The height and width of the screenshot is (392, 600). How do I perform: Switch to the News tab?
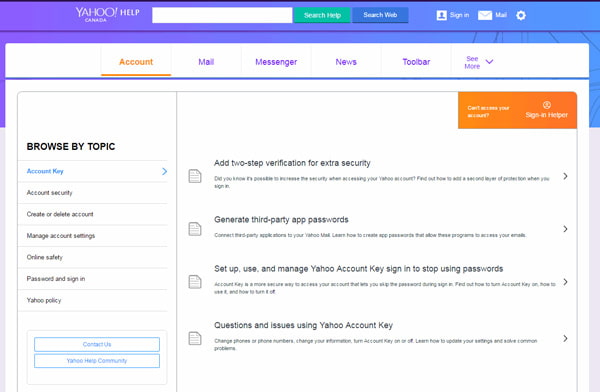click(346, 62)
